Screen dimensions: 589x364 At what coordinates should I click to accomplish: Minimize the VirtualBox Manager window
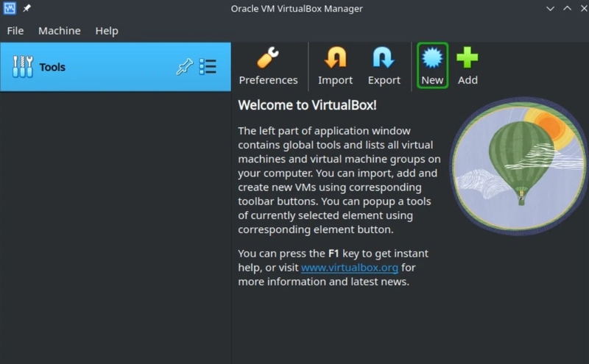point(550,8)
